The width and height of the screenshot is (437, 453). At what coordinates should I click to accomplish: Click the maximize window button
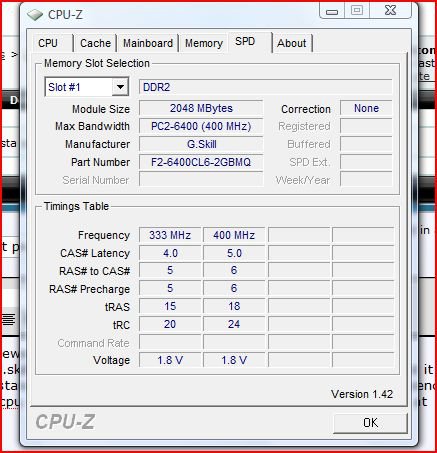pos(357,10)
